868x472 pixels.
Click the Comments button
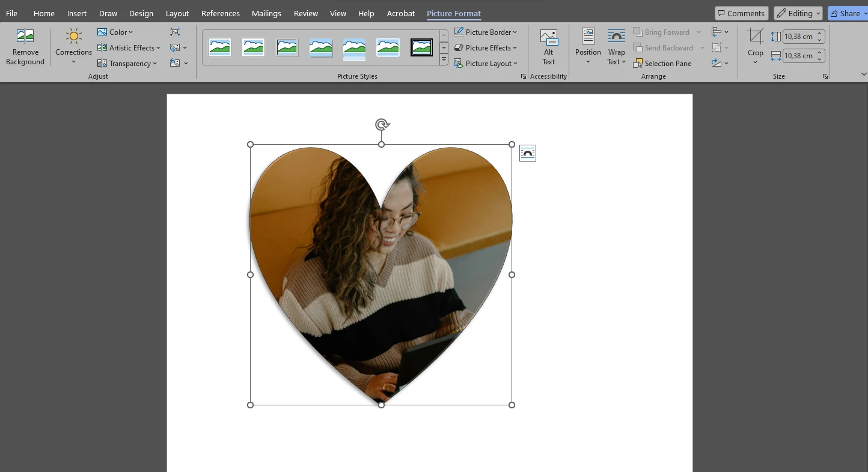coord(742,13)
